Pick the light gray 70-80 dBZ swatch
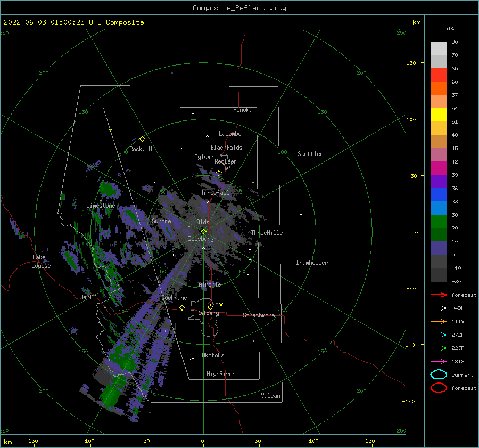The height and width of the screenshot is (448, 479). tap(439, 48)
